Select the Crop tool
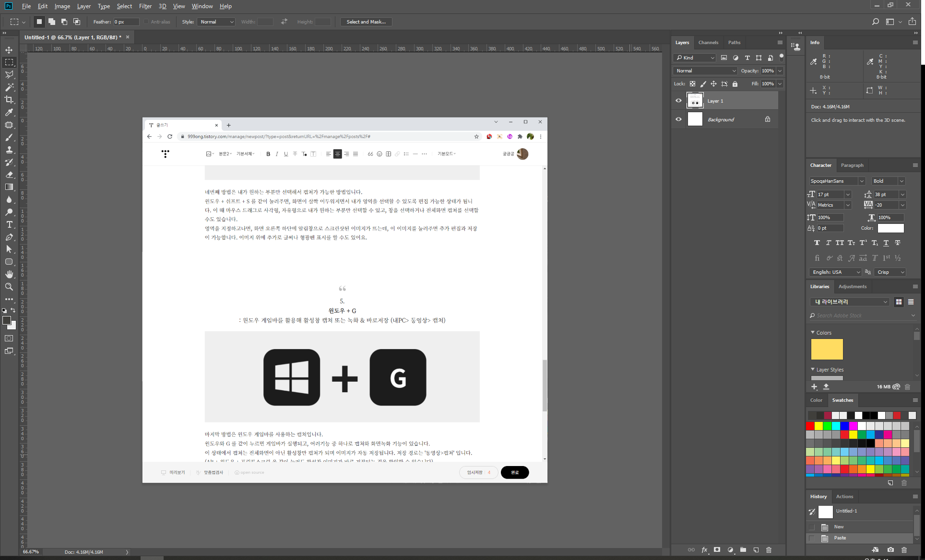The width and height of the screenshot is (925, 560). [x=9, y=100]
